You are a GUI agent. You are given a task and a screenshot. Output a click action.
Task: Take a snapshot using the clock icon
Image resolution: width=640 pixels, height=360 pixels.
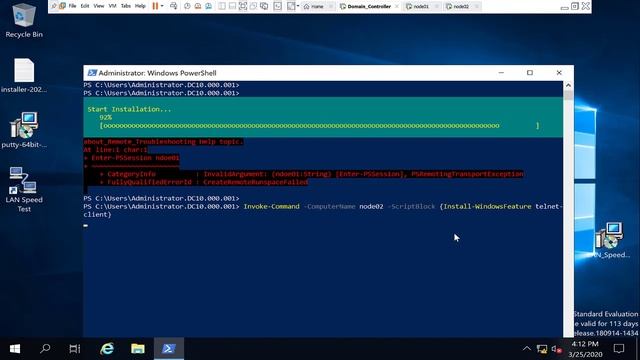point(187,6)
